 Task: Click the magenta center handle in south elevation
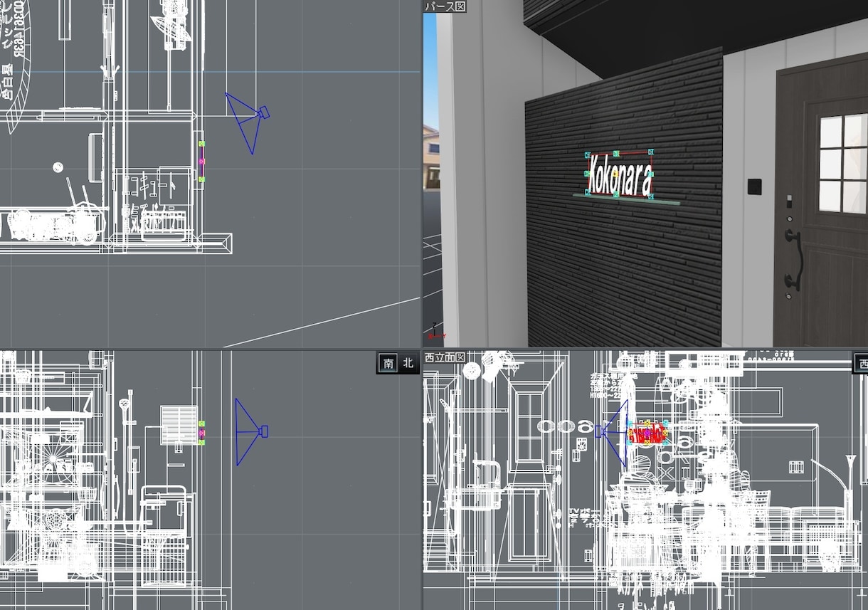pos(202,433)
